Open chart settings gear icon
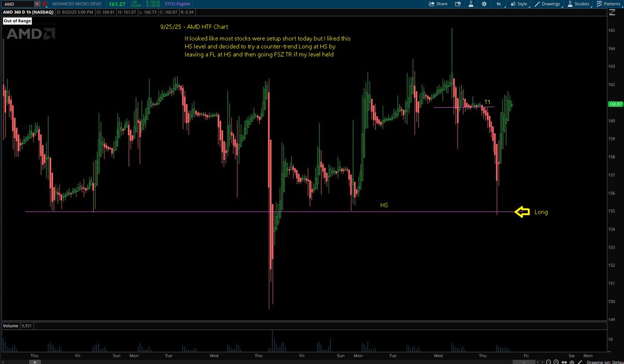This screenshot has height=364, width=624. point(484,4)
